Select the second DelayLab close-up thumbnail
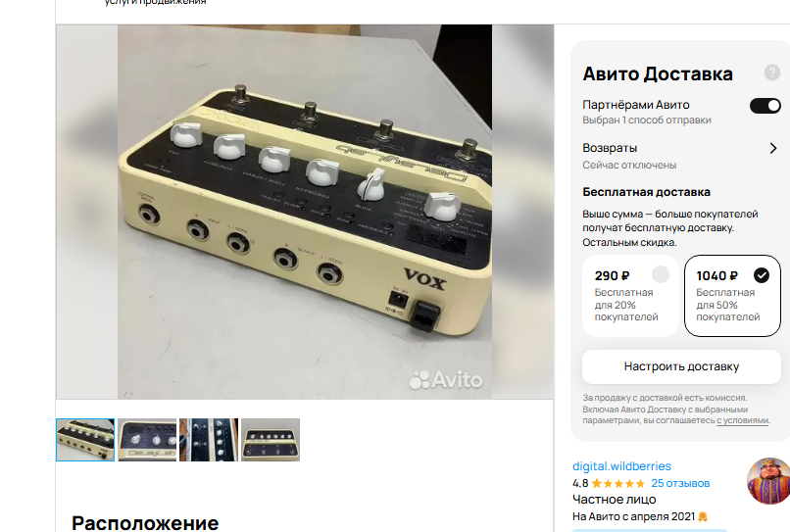The image size is (790, 532). [147, 440]
